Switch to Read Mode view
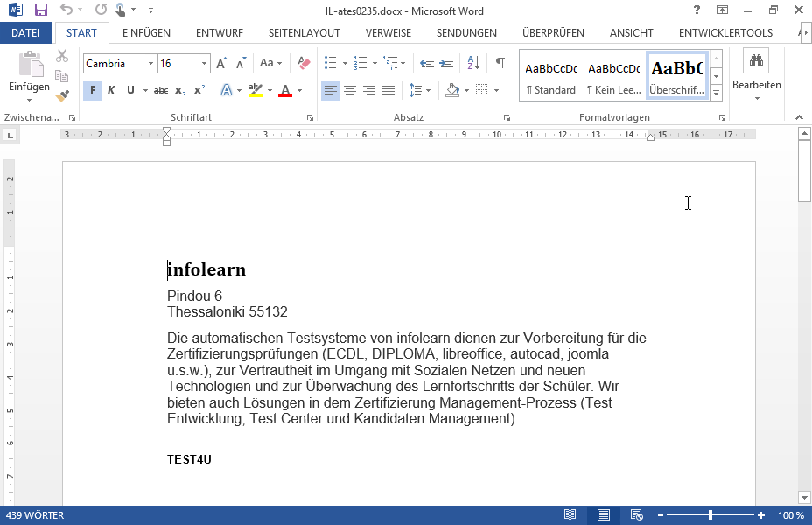This screenshot has height=525, width=812. [x=570, y=515]
